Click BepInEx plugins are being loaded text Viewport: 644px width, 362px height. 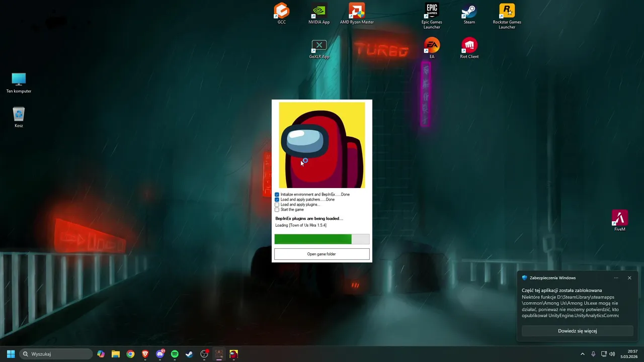(309, 219)
